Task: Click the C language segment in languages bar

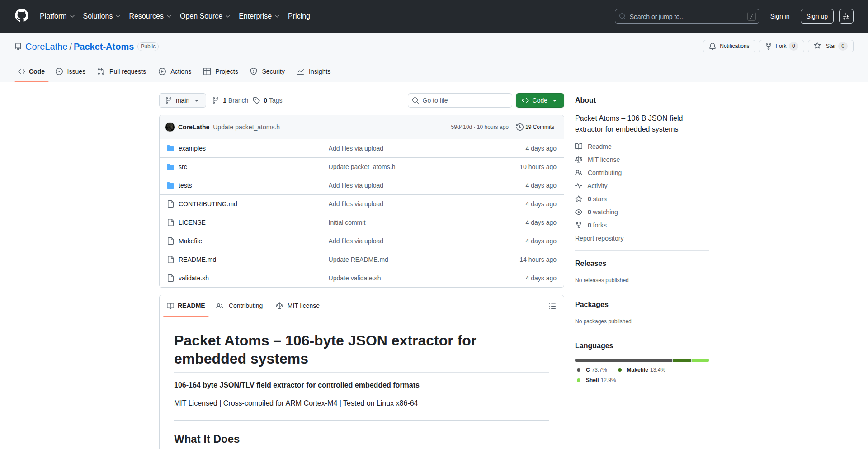Action: click(623, 360)
